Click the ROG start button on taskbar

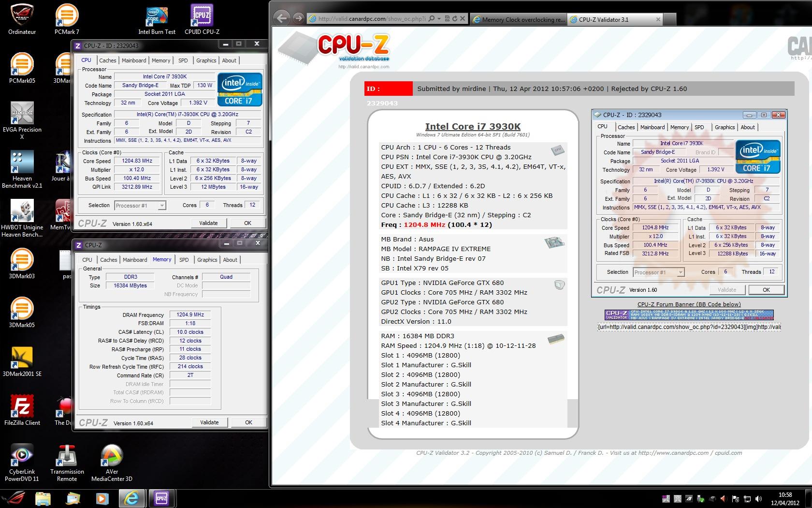14,498
